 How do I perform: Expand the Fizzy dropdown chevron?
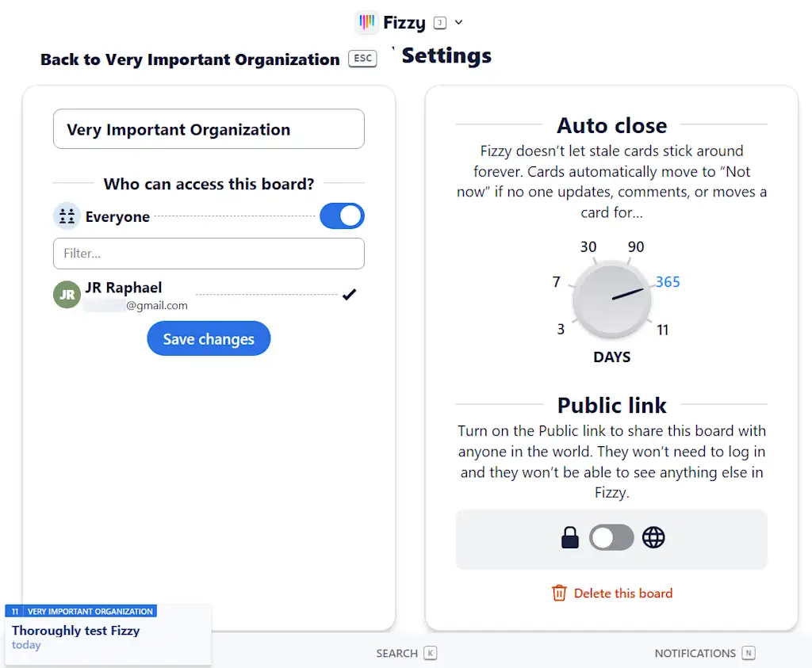coord(458,23)
